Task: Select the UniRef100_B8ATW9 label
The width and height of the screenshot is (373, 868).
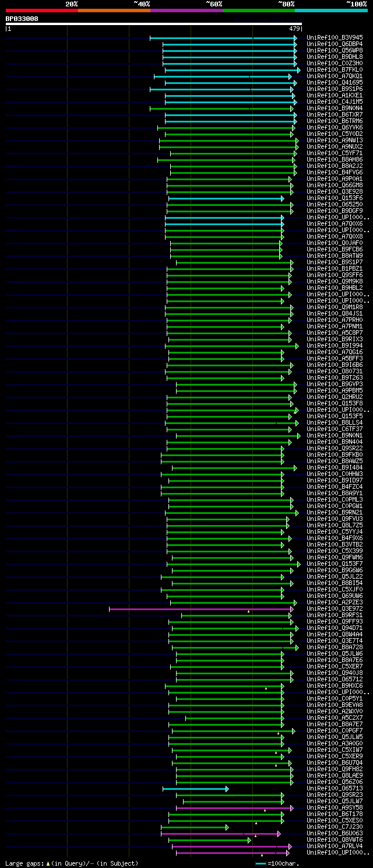Action: pos(335,256)
